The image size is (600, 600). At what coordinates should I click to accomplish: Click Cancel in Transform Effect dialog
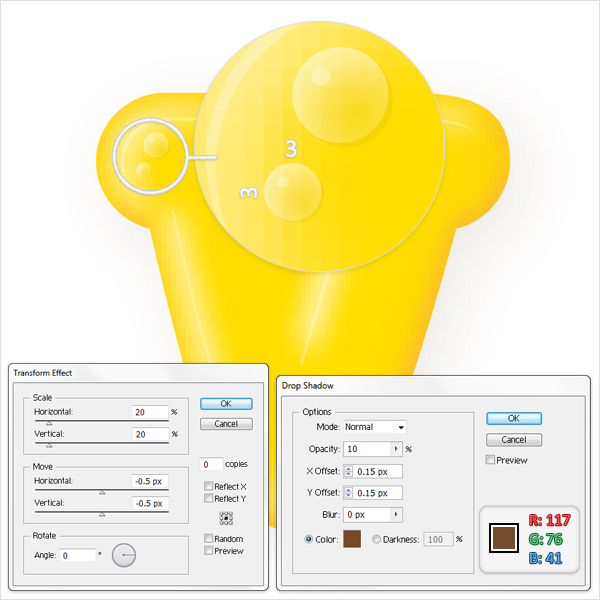tap(226, 424)
